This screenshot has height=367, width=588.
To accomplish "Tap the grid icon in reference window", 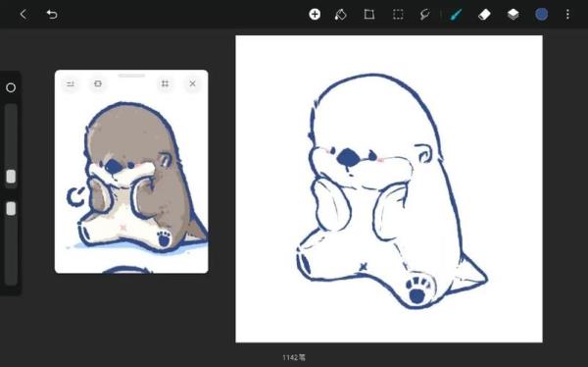I will point(165,83).
